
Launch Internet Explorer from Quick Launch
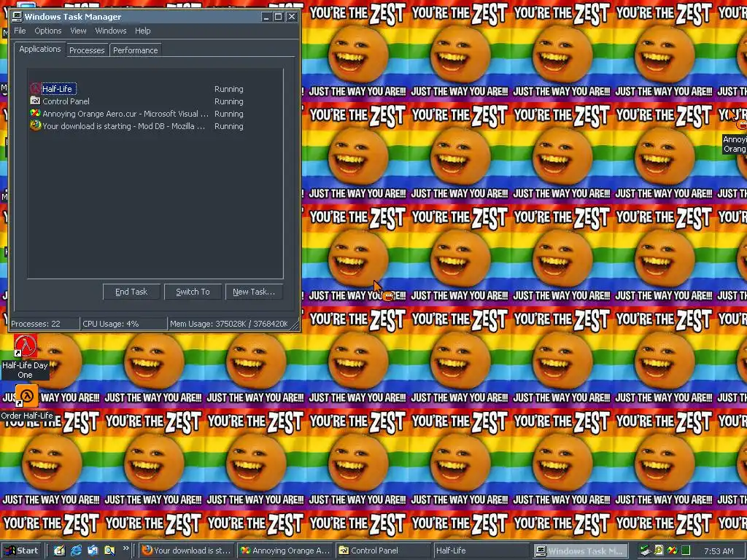[76, 551]
